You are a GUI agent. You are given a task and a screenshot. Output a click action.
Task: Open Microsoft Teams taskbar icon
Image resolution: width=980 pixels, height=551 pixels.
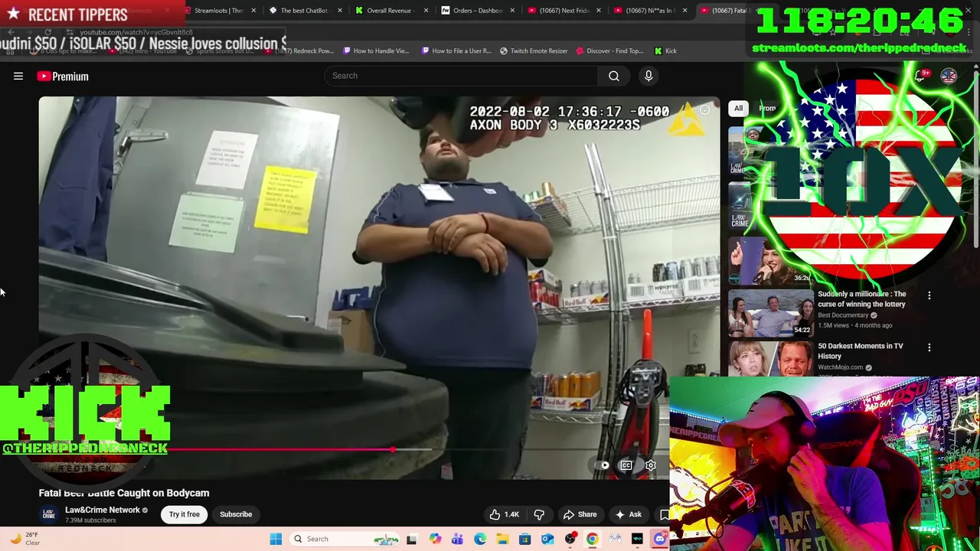point(457,539)
